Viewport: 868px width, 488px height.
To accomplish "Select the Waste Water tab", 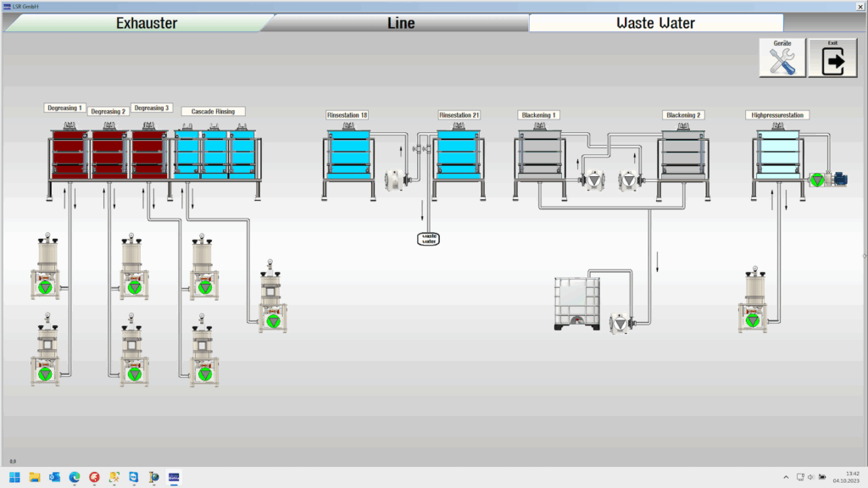I will [x=656, y=23].
